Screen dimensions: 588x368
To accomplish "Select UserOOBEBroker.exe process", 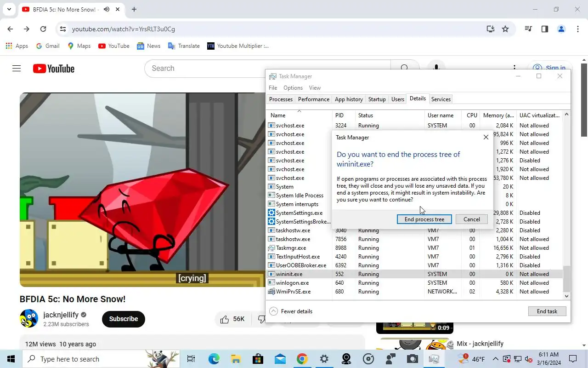I will click(414, 265).
